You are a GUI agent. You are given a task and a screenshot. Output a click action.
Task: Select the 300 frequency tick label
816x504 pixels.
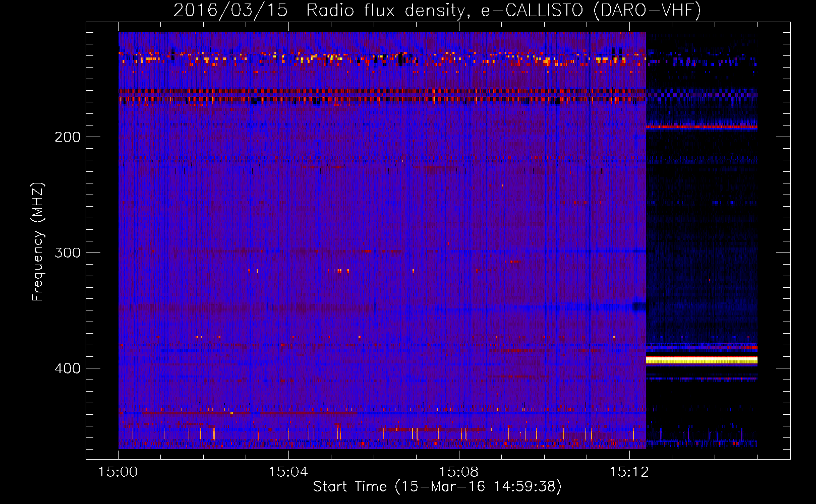[x=68, y=253]
